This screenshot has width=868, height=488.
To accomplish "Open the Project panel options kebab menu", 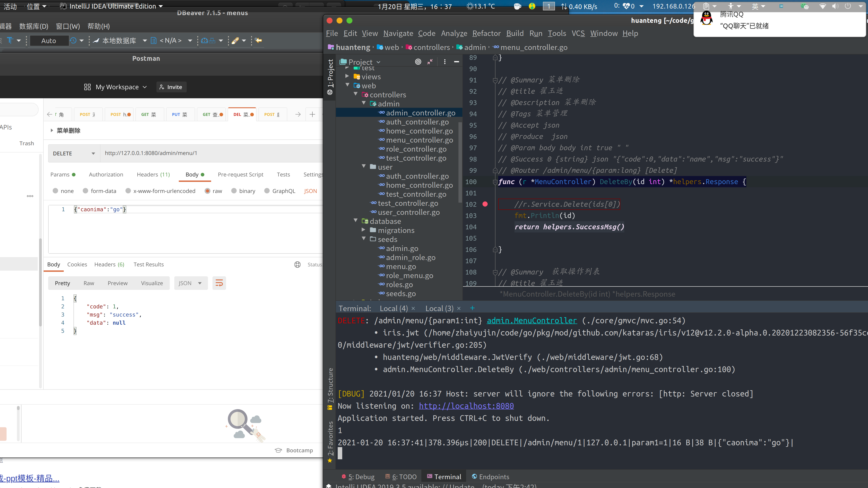I will 444,62.
